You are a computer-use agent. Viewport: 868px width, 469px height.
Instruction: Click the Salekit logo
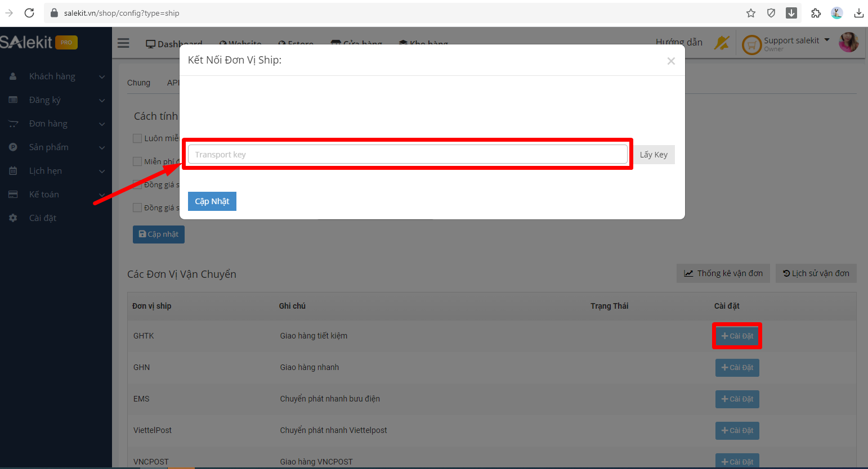coord(26,42)
